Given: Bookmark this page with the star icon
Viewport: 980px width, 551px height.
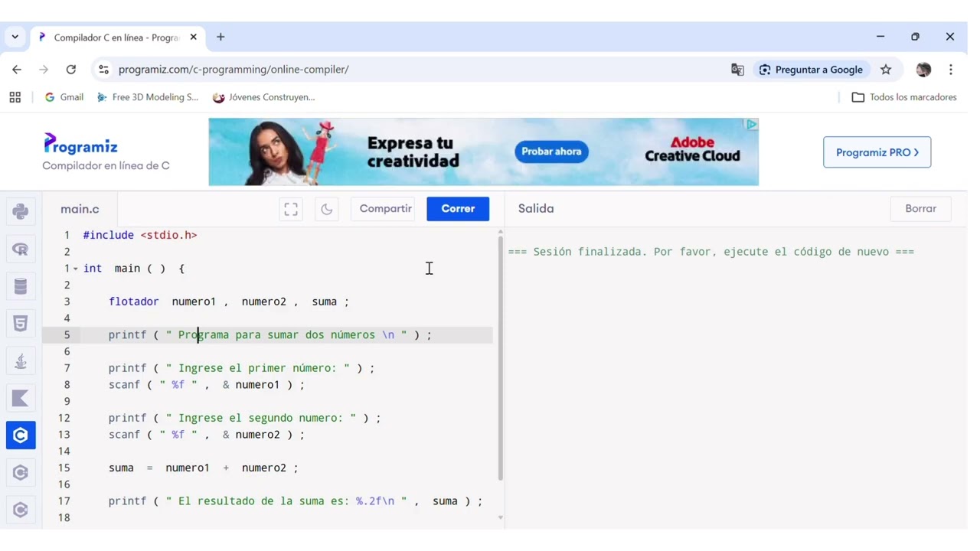Looking at the screenshot, I should (886, 70).
